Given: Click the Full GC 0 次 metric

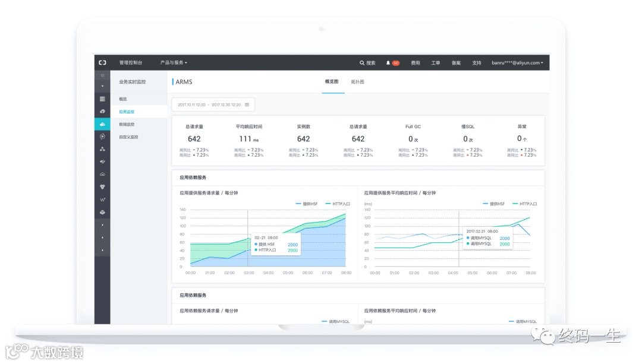Looking at the screenshot, I should pyautogui.click(x=413, y=141).
